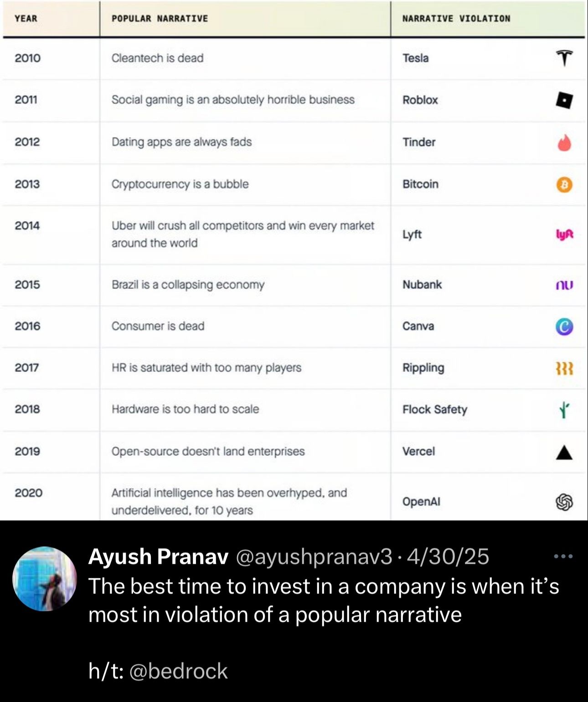Viewport: 588px width, 702px height.
Task: Click the Canva circle logo
Action: pyautogui.click(x=564, y=327)
